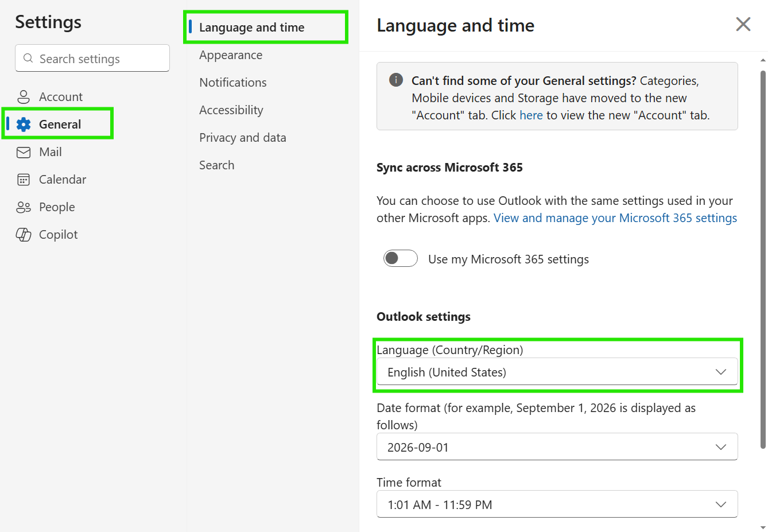Toggle Use my Microsoft 365 settings
Screen dimensions: 768x532
(x=401, y=258)
